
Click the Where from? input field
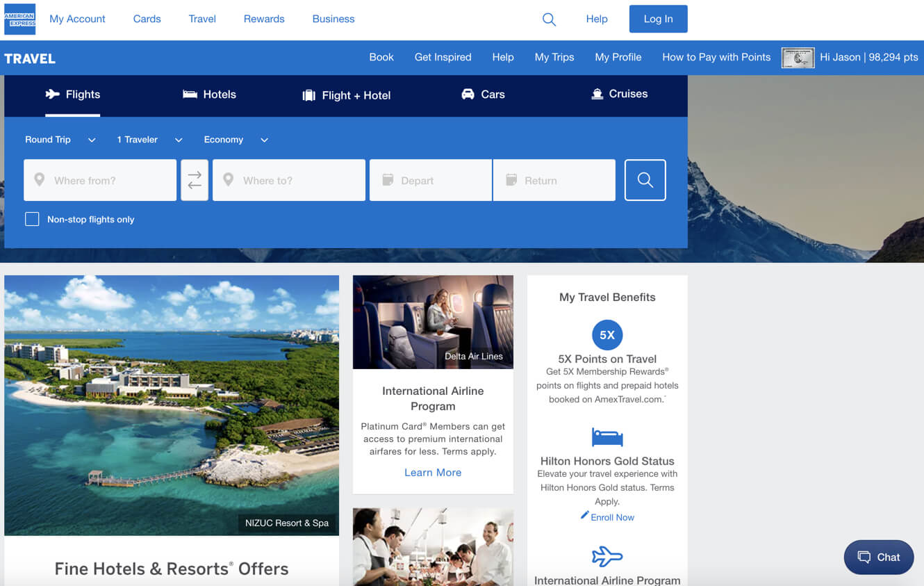tap(100, 181)
